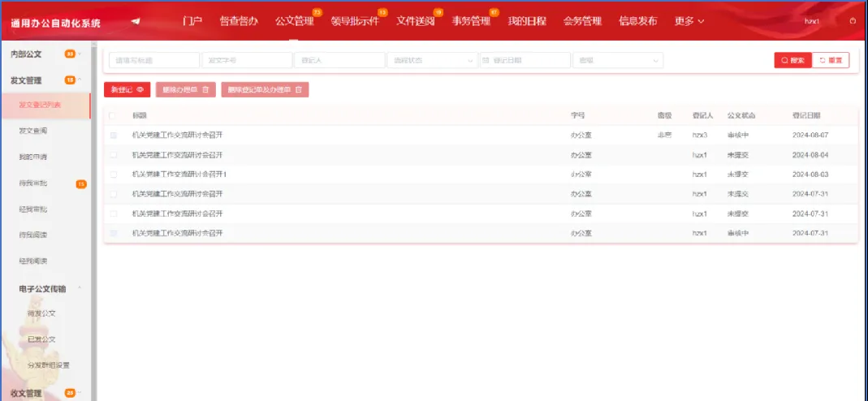Click the red 搜索 button
The height and width of the screenshot is (401, 868).
[x=792, y=60]
